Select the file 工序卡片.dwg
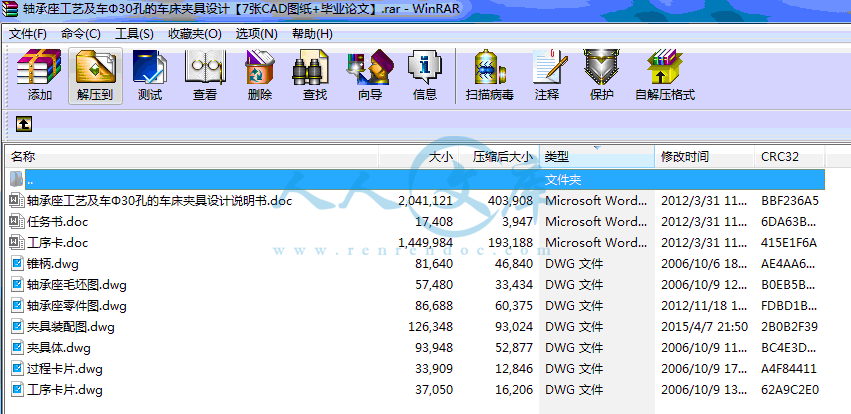 pos(65,390)
